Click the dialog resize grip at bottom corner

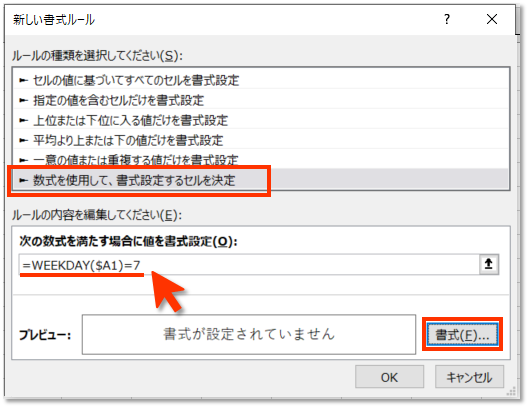(x=511, y=391)
